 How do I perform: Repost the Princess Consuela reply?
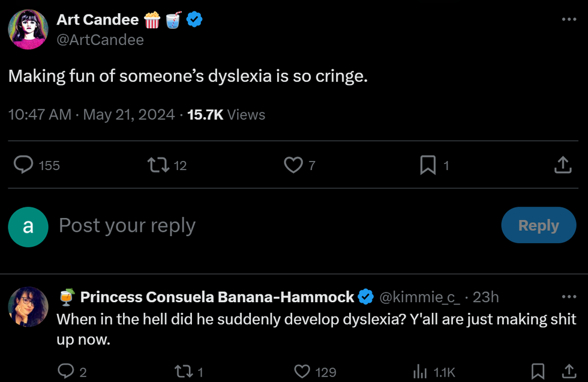182,372
